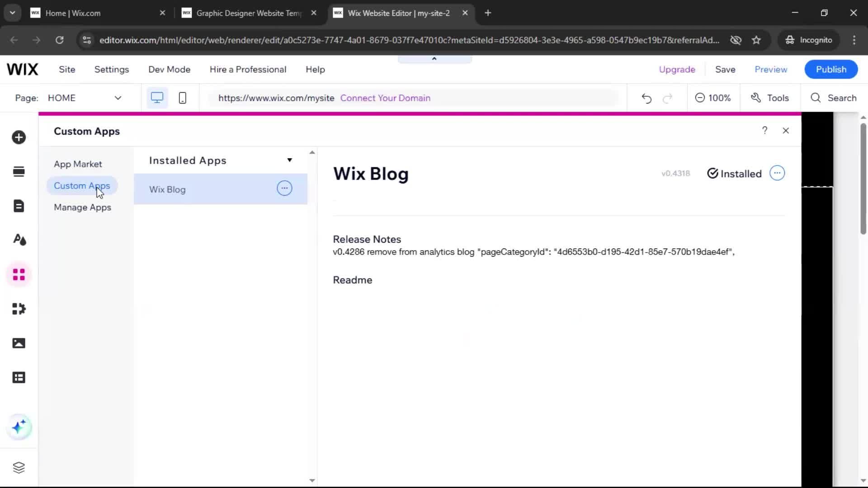Screen dimensions: 868x488
Task: Open the Page HOME dropdown
Action: (85, 98)
